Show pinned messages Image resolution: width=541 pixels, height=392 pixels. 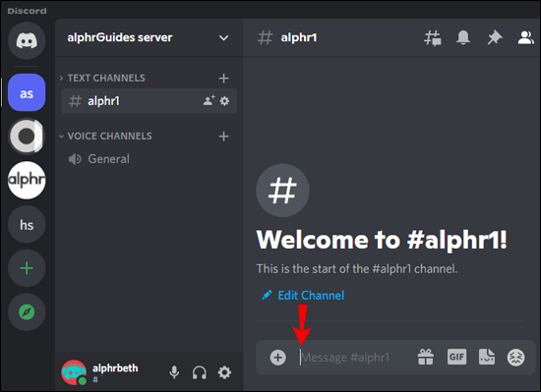495,37
